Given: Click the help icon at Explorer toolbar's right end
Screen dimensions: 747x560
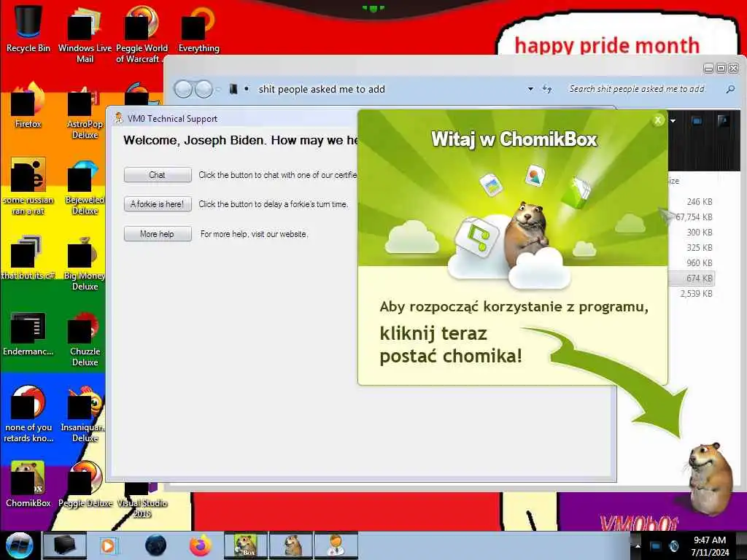Looking at the screenshot, I should pyautogui.click(x=723, y=121).
